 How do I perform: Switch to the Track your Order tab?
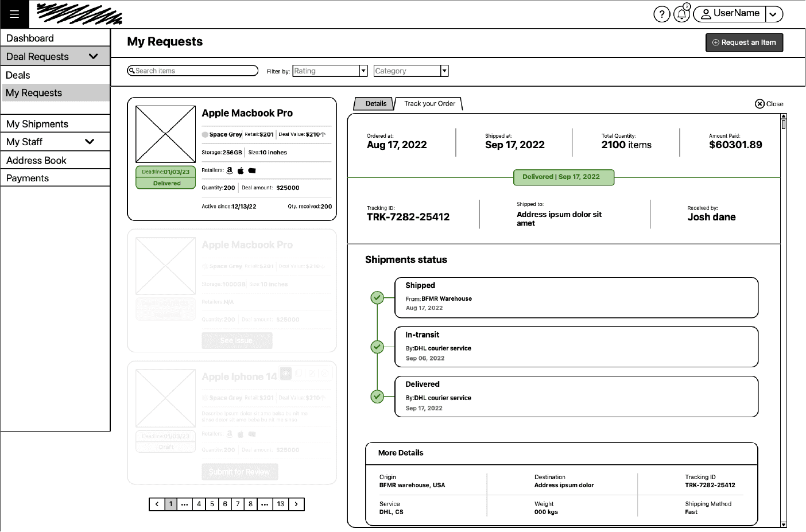tap(429, 104)
